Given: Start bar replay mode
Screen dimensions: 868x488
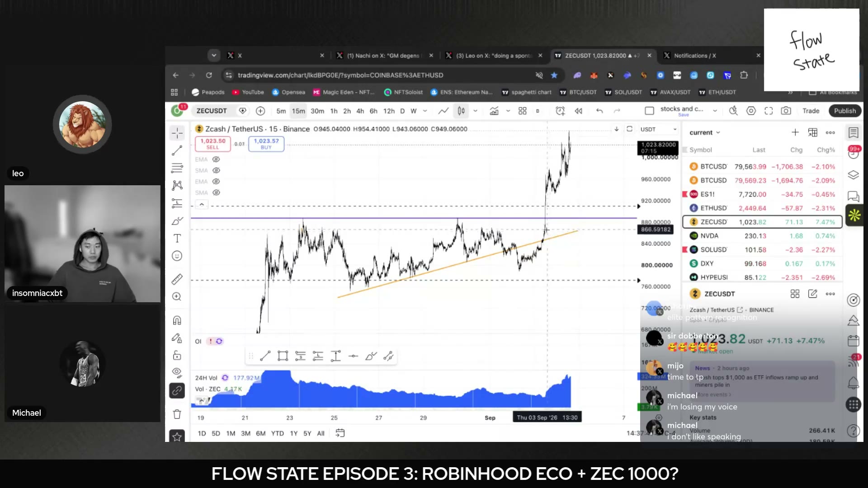Looking at the screenshot, I should coord(578,111).
